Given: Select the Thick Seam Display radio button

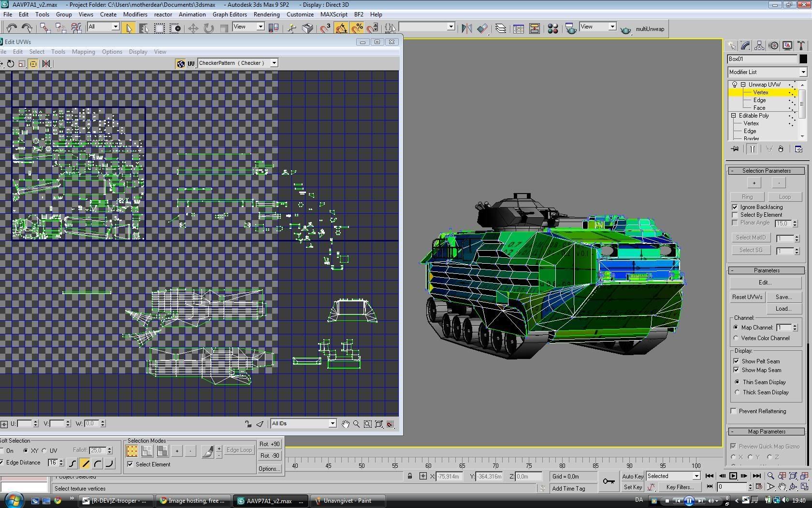Looking at the screenshot, I should pyautogui.click(x=737, y=392).
